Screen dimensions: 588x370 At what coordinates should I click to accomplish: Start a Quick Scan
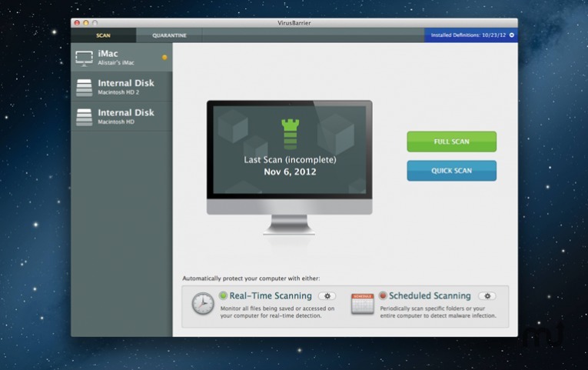coord(451,171)
